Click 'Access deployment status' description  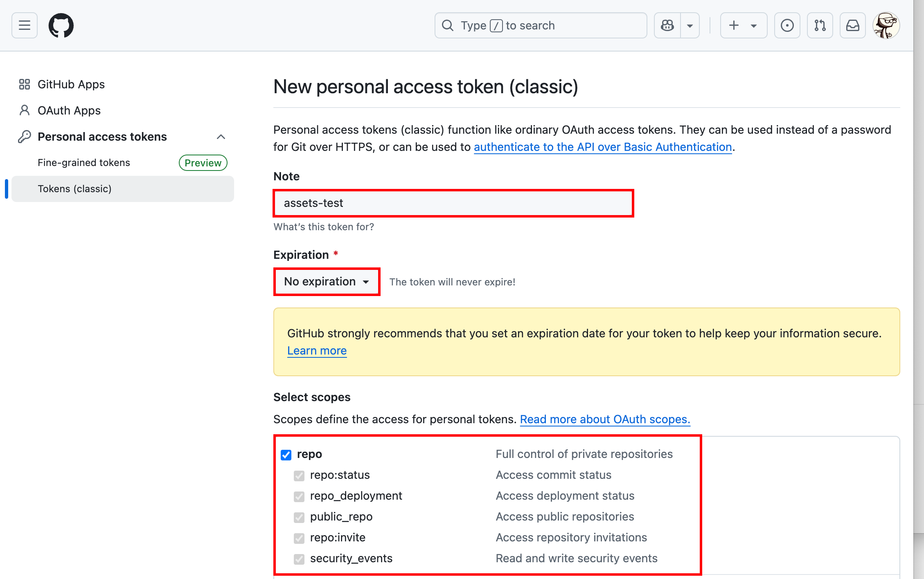(x=565, y=496)
